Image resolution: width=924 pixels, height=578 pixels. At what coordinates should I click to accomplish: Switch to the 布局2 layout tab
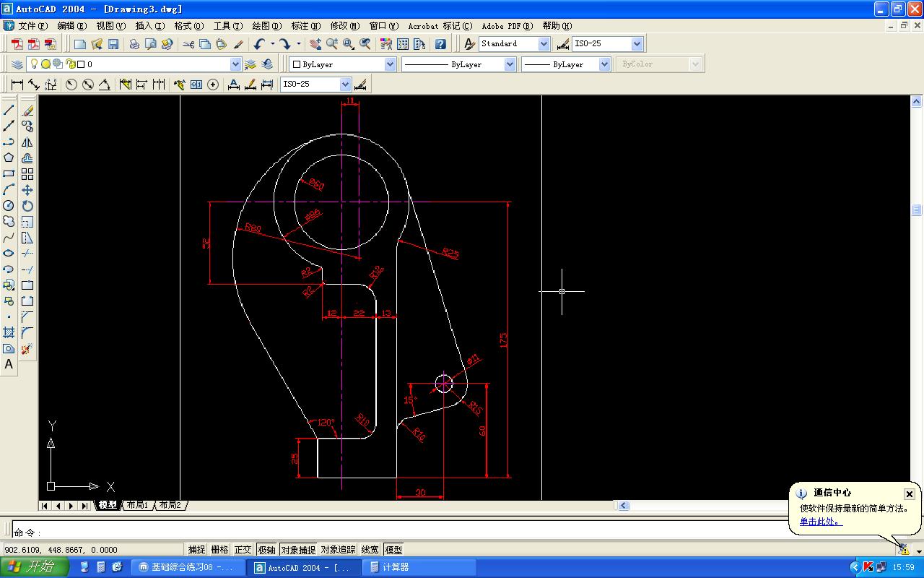click(x=170, y=505)
